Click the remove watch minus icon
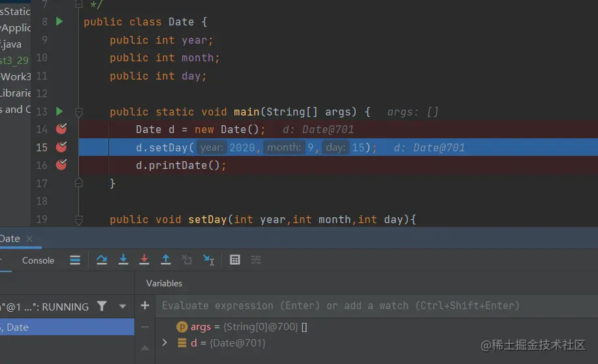 click(x=145, y=327)
